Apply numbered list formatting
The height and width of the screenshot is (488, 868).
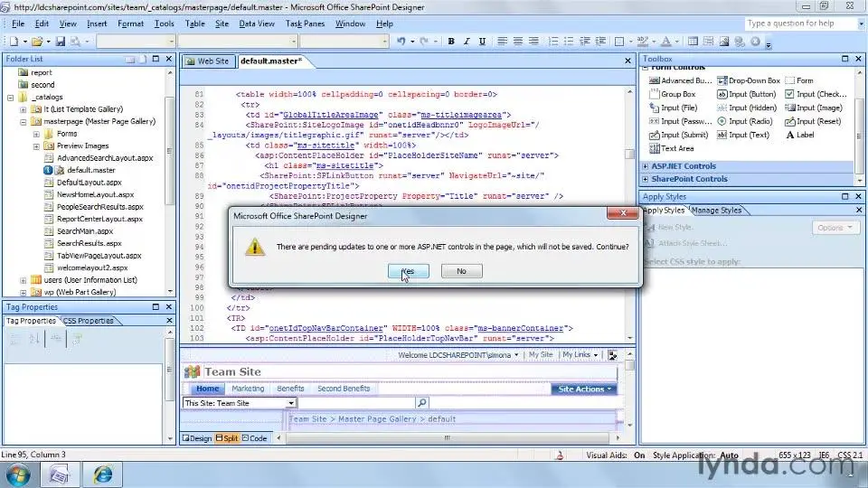pyautogui.click(x=553, y=42)
